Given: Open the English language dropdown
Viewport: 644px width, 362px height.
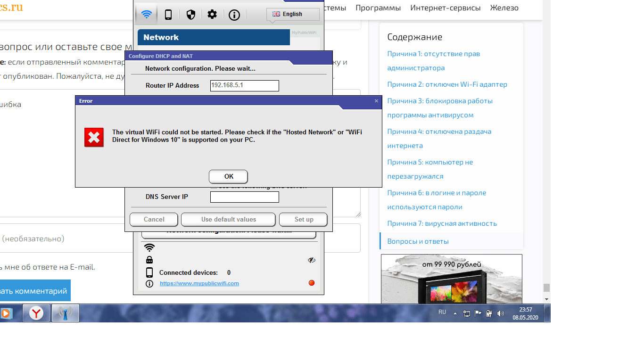Looking at the screenshot, I should 293,14.
